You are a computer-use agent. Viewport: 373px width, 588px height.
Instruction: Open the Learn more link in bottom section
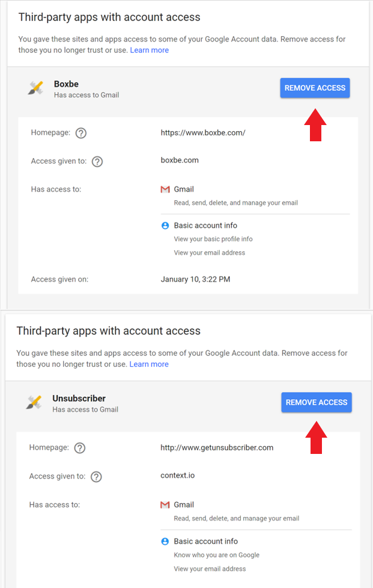(149, 364)
